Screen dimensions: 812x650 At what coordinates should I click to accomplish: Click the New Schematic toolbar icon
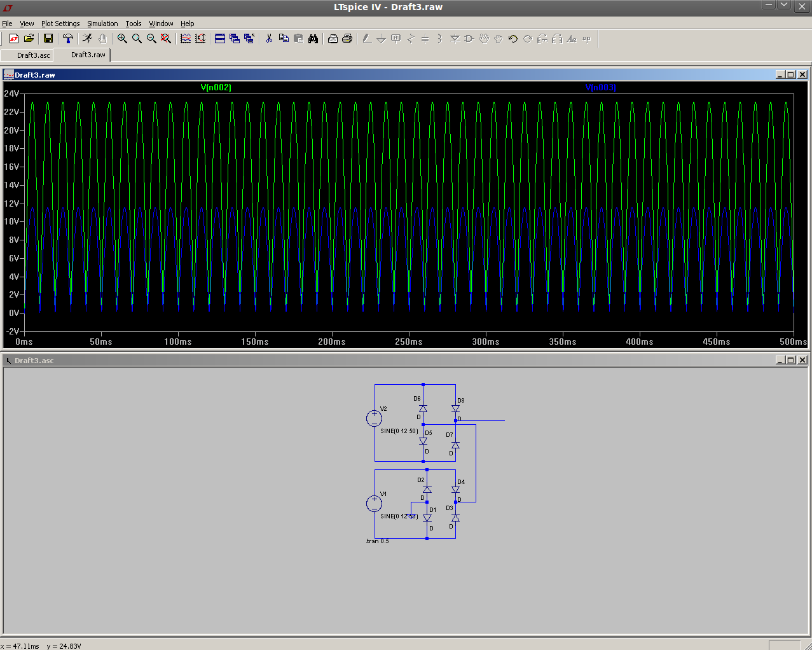[13, 39]
